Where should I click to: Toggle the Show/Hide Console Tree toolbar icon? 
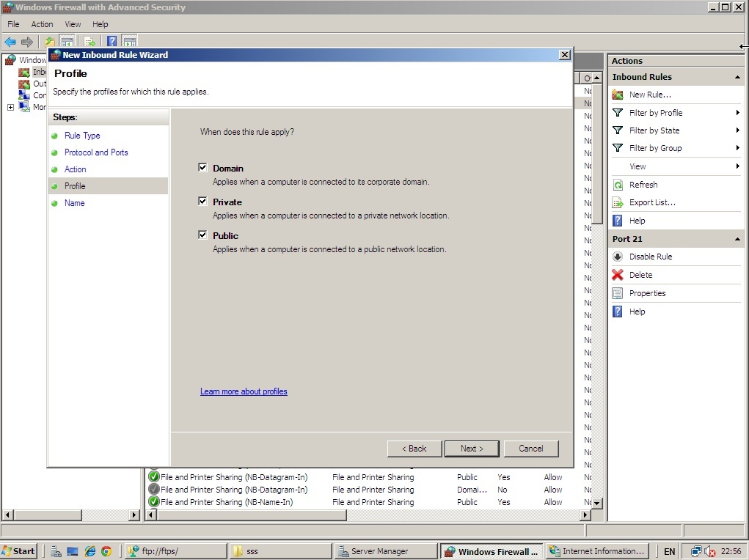tap(67, 42)
